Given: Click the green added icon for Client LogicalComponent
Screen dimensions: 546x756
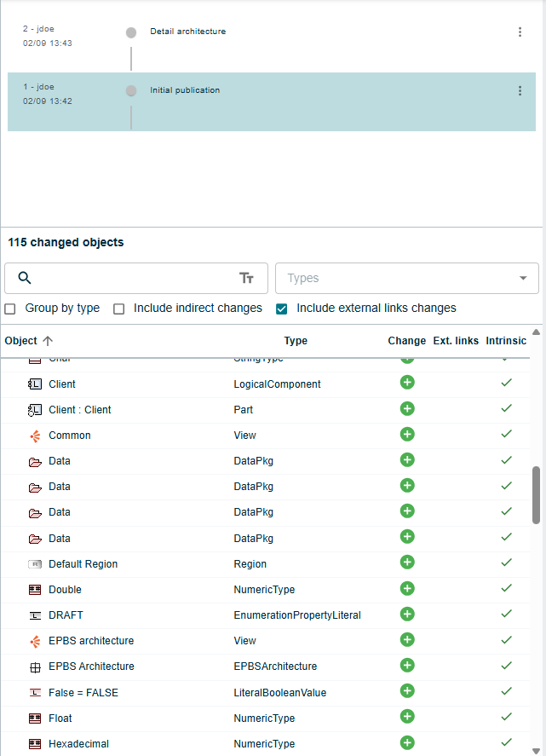Looking at the screenshot, I should [407, 383].
